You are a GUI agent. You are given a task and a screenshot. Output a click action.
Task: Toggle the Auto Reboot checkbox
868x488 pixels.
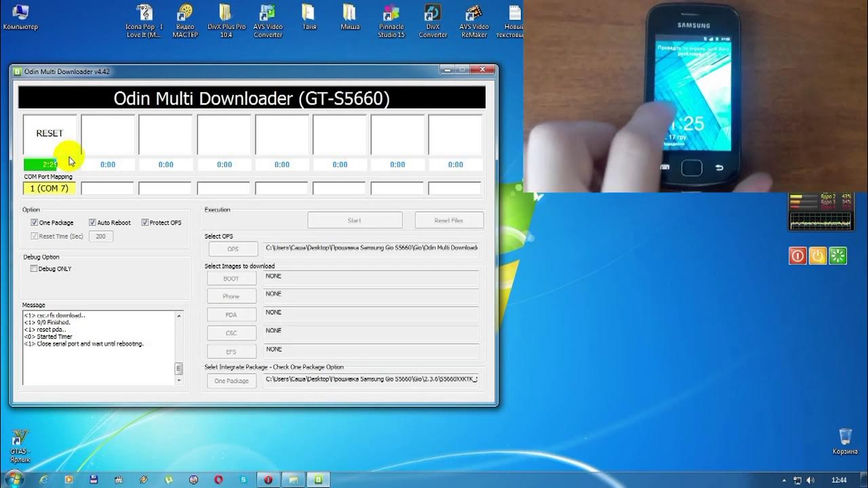[92, 222]
